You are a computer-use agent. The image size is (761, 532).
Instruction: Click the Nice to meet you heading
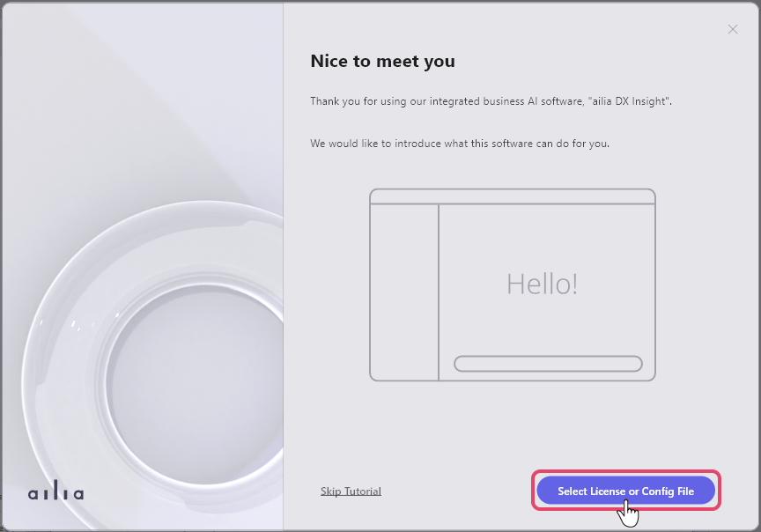click(382, 62)
